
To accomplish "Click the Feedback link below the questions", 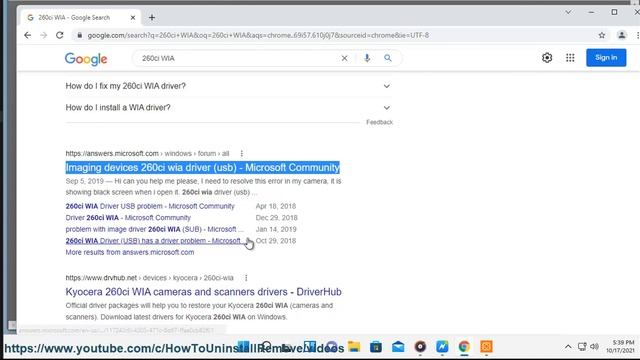I will pyautogui.click(x=379, y=122).
